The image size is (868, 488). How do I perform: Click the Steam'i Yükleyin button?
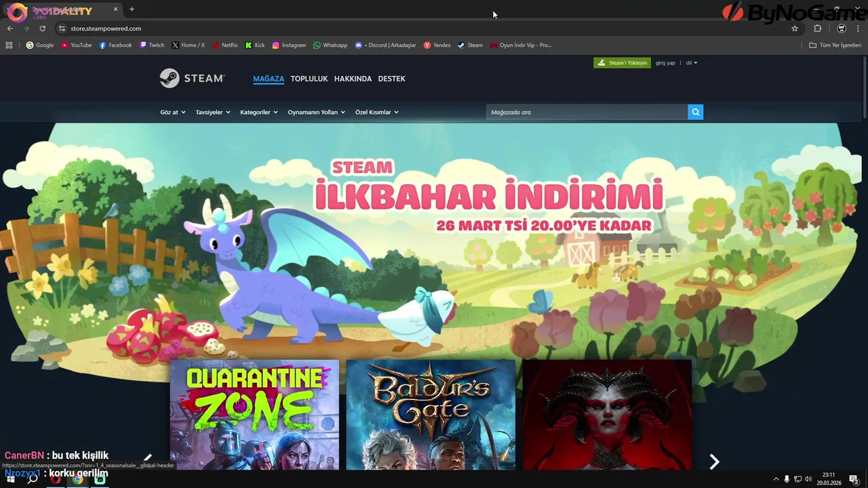point(623,63)
